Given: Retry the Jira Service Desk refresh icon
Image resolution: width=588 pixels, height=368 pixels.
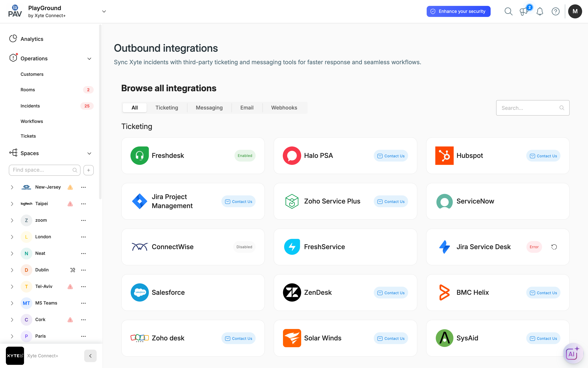Looking at the screenshot, I should [554, 247].
